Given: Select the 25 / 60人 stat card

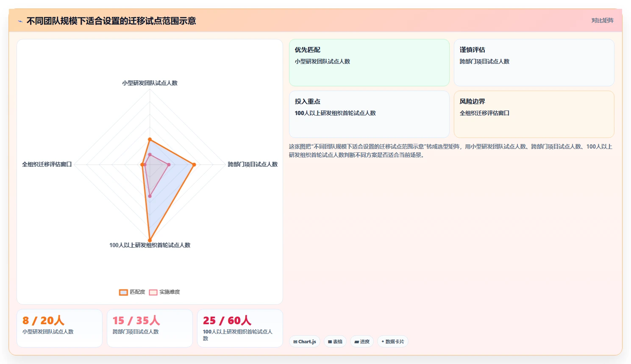Looking at the screenshot, I should pos(240,328).
